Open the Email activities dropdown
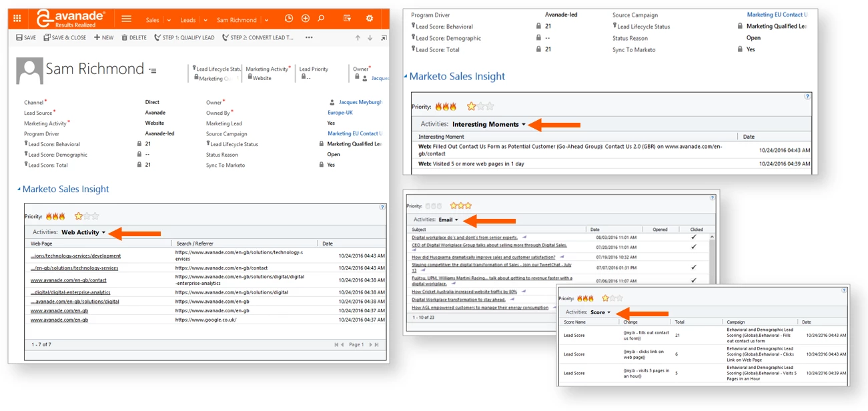This screenshot has width=868, height=411. click(x=448, y=220)
